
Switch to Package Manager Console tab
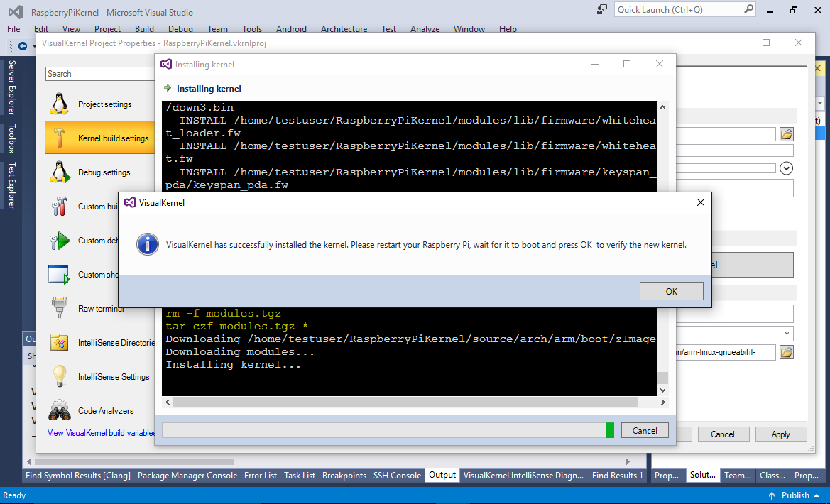pos(187,476)
